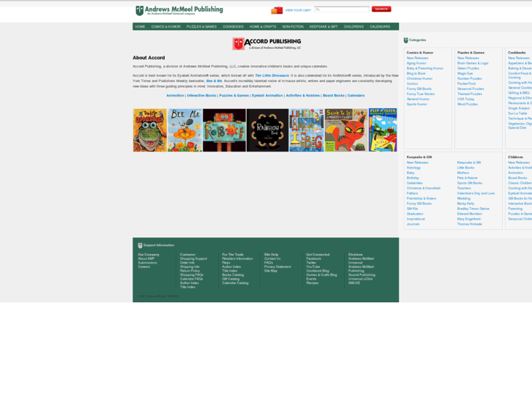Click the Brain Games & Logic link

473,63
